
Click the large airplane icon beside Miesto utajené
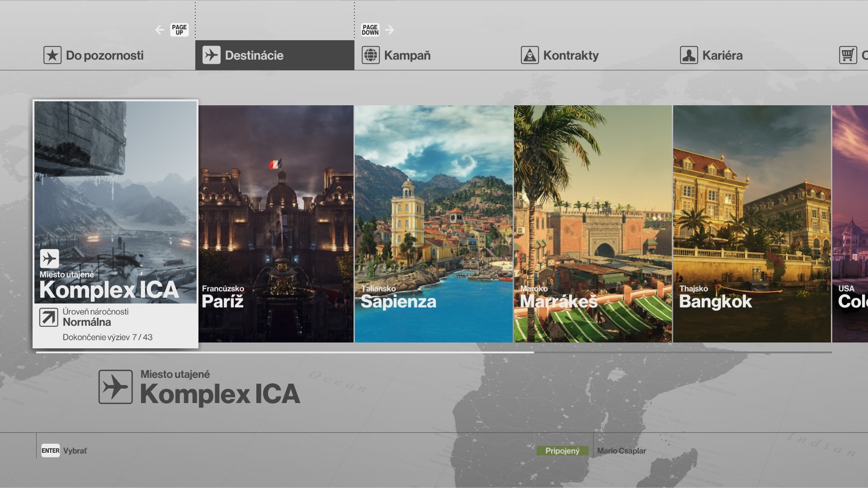click(116, 387)
